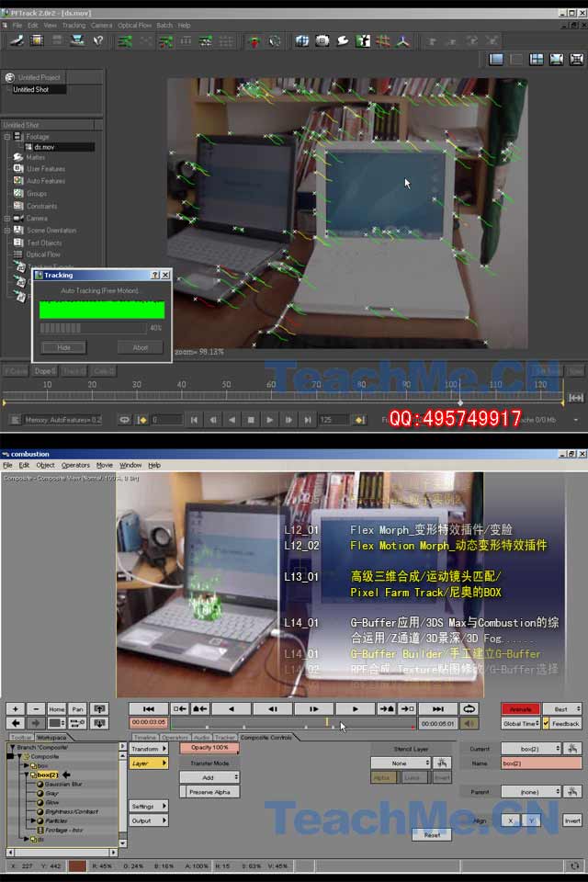Image resolution: width=588 pixels, height=882 pixels.
Task: Play forward in combustion timeline
Action: click(355, 708)
